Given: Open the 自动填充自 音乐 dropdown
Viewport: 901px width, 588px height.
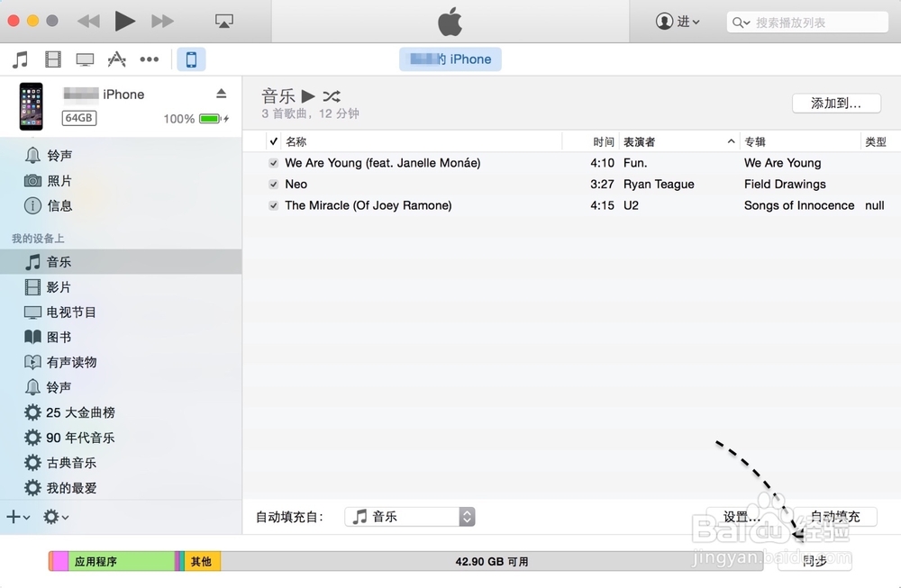Looking at the screenshot, I should 410,517.
